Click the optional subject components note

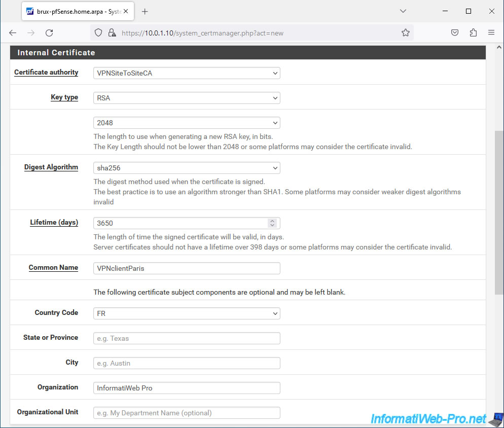219,292
